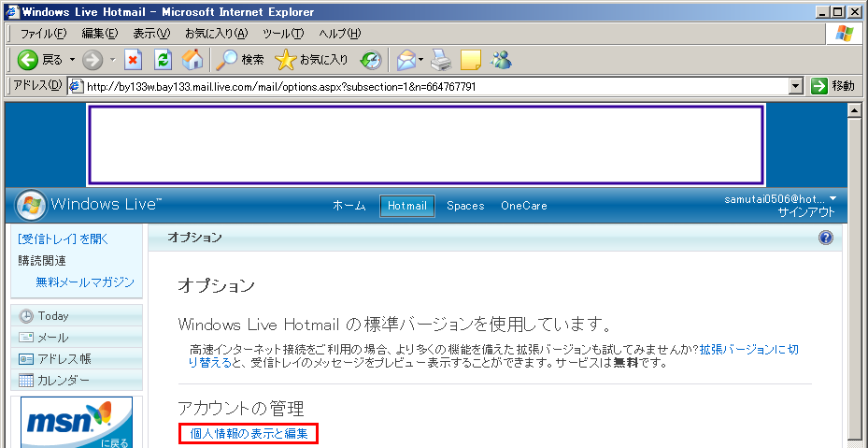Click the white advertisement banner area
Screen dimensions: 868x448
pyautogui.click(x=425, y=144)
